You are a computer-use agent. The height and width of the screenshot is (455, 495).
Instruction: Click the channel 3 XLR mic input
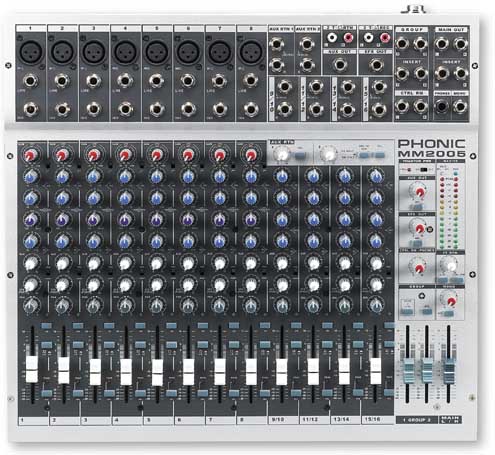[94, 52]
